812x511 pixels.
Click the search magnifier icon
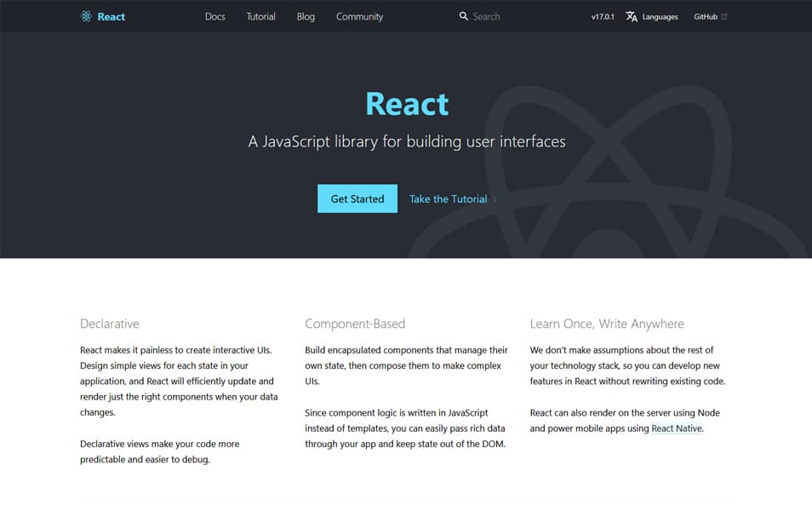pyautogui.click(x=464, y=16)
